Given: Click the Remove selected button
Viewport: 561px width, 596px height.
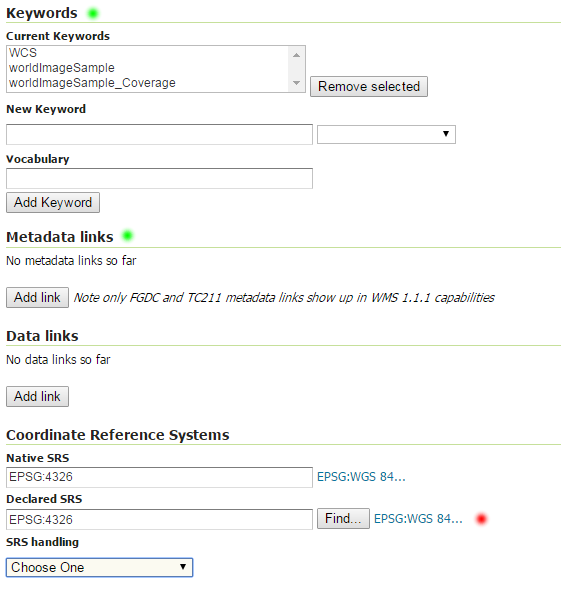Looking at the screenshot, I should pos(369,87).
